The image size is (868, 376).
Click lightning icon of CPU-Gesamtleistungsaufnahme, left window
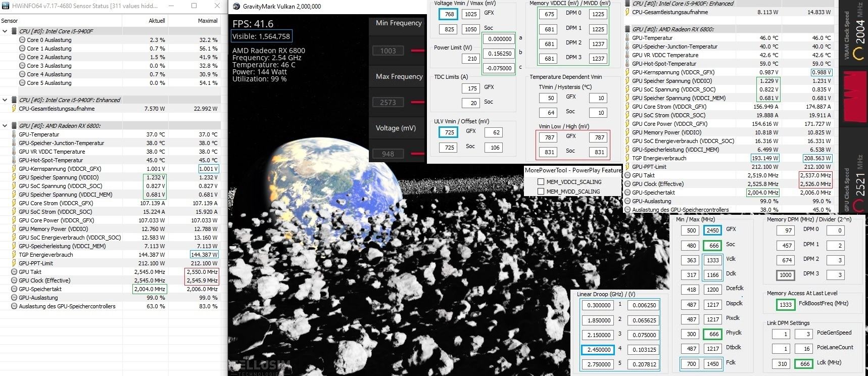tap(14, 109)
